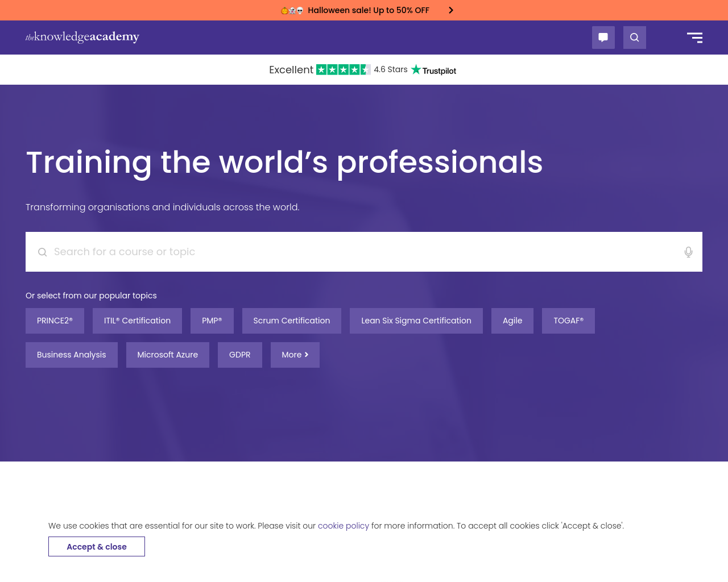Open the Business Analysis topic
The height and width of the screenshot is (582, 728).
[x=72, y=355]
